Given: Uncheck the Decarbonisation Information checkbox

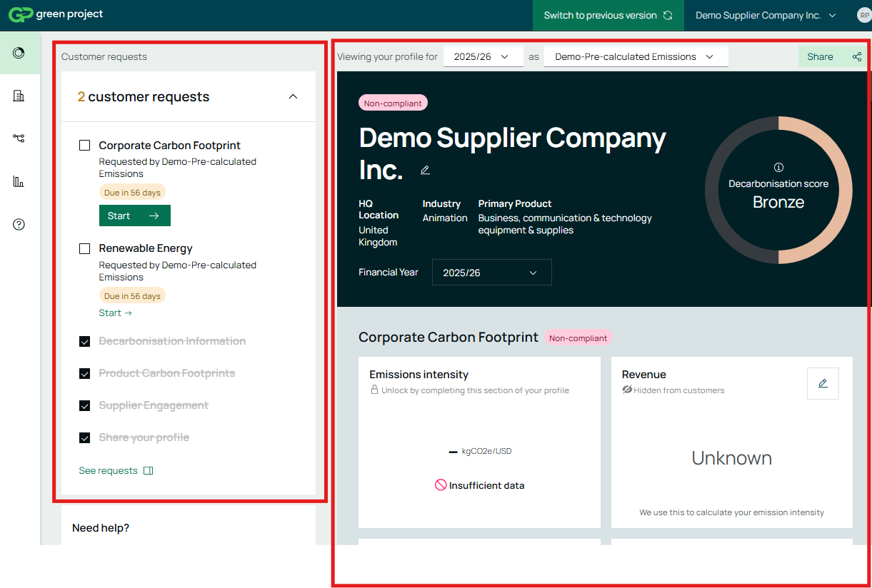Looking at the screenshot, I should tap(85, 342).
